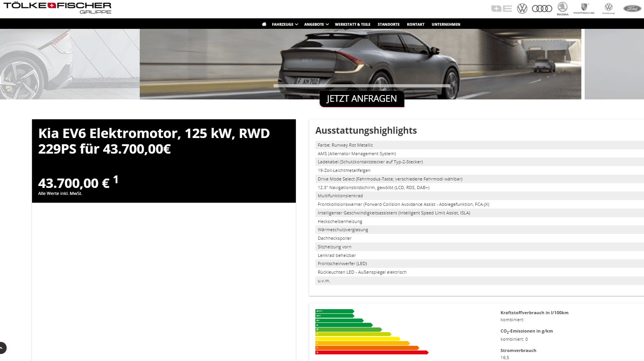Click the Ausstattungshighlights heading
Viewport: 644px width, 361px height.
tap(366, 131)
